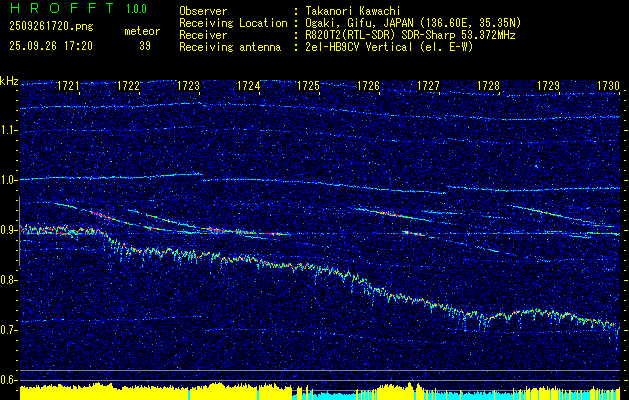Click the Receiver label
The image size is (629, 400).
click(x=203, y=35)
